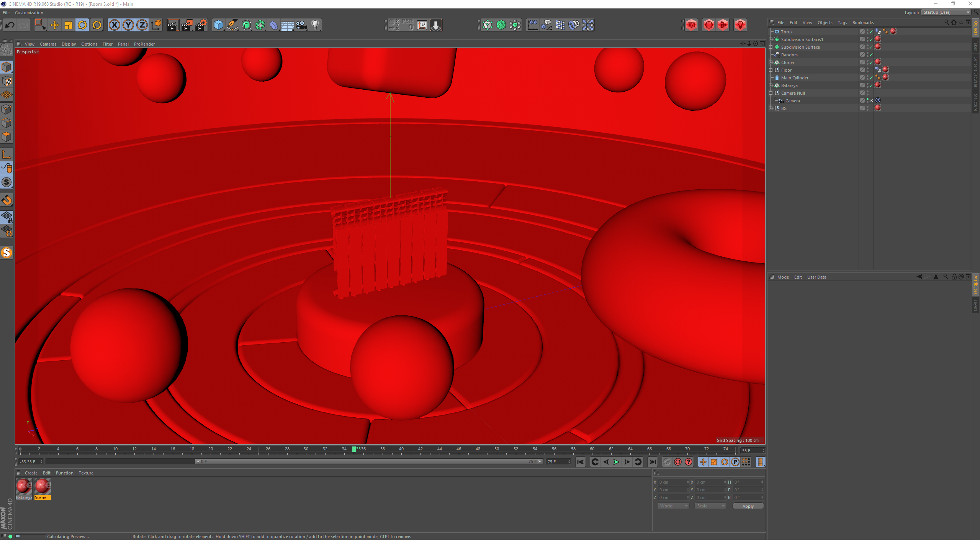Activate the Rotate tool in top toolbar
Viewport: 980px width, 540px height.
(82, 25)
